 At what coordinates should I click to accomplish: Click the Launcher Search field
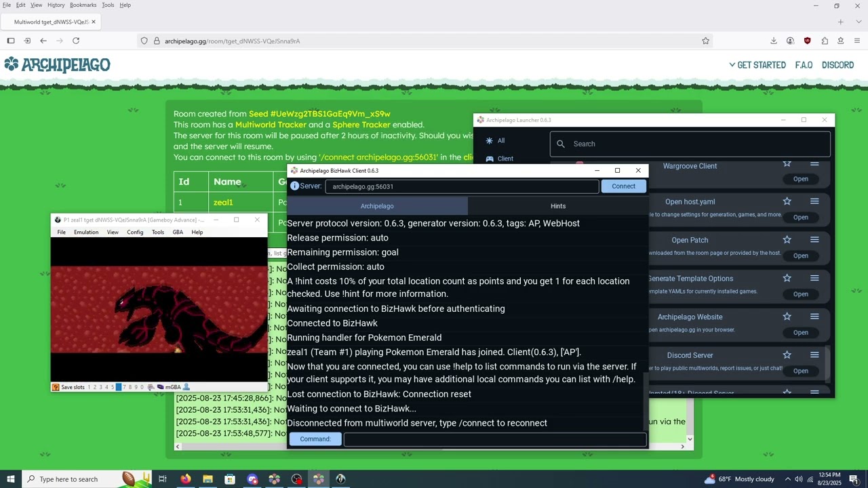[x=690, y=144]
